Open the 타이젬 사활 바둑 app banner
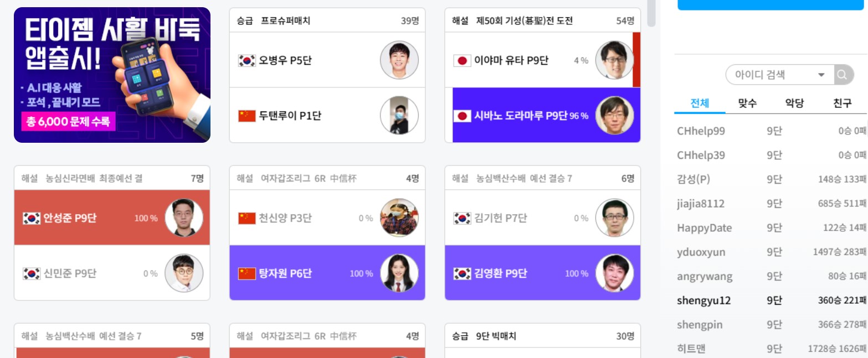 (x=112, y=71)
